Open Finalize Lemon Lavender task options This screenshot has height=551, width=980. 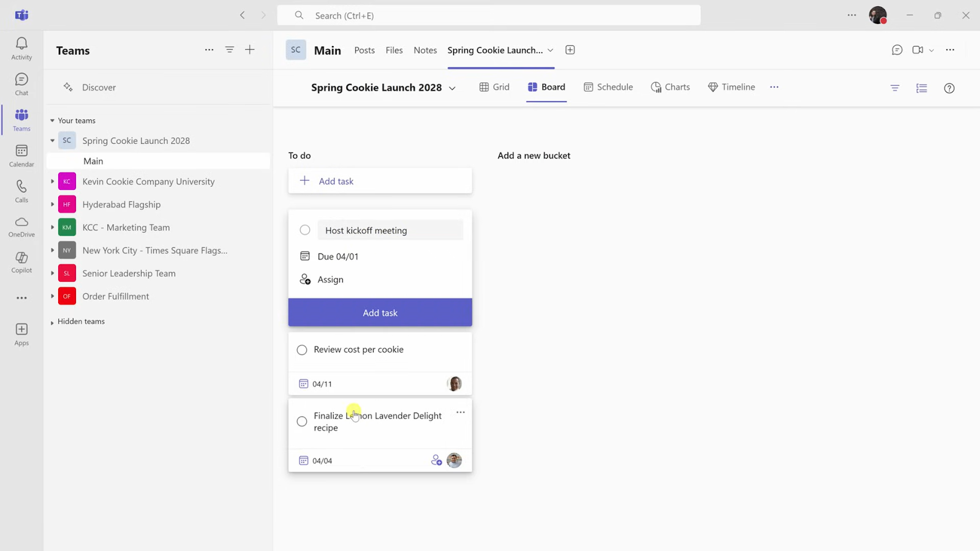(x=461, y=413)
